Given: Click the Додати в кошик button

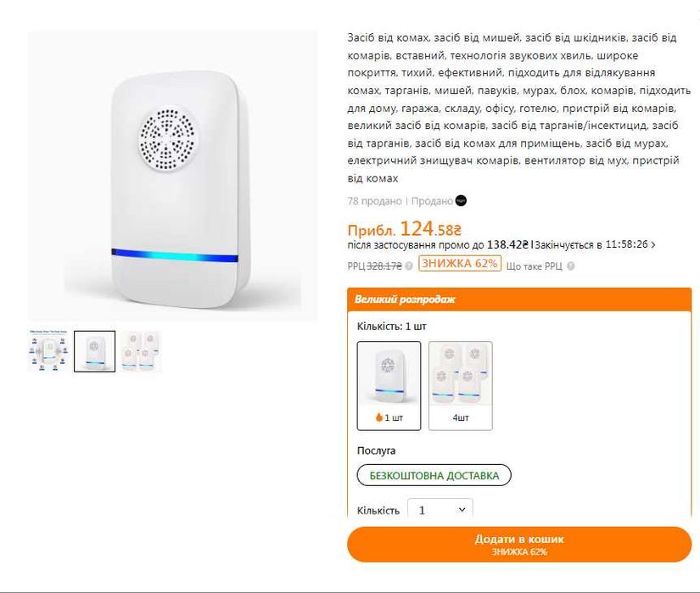Looking at the screenshot, I should 518,544.
